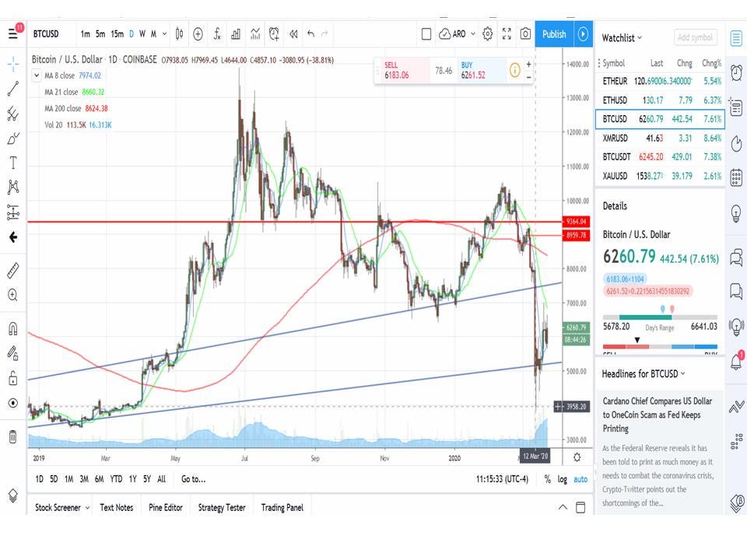This screenshot has height=560, width=747.
Task: Select the prediction and measurement tool
Action: (13, 212)
